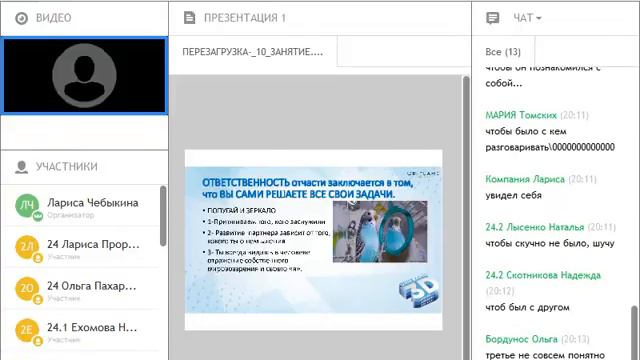Click the parrot photo on the slide
Viewport: 640px width, 360px height.
[380, 231]
